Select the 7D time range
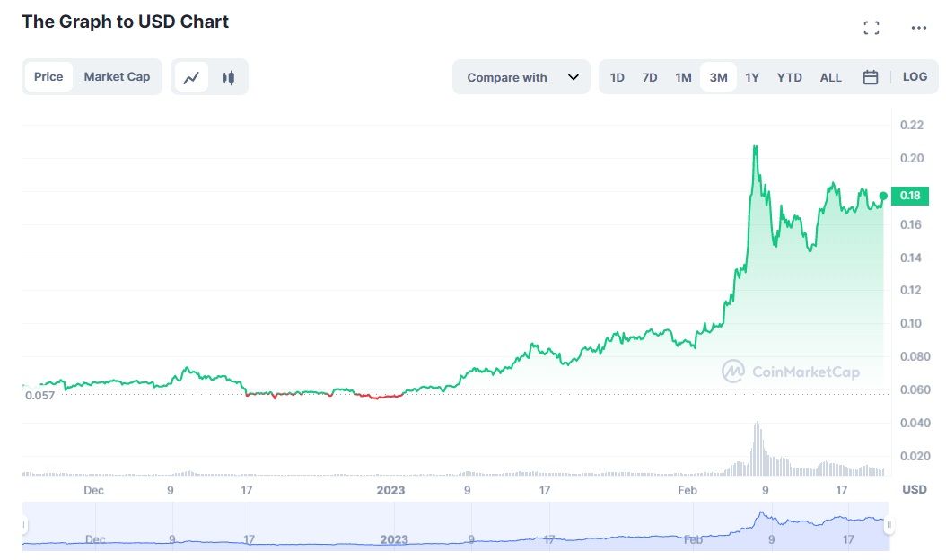This screenshot has height=560, width=946. (650, 78)
